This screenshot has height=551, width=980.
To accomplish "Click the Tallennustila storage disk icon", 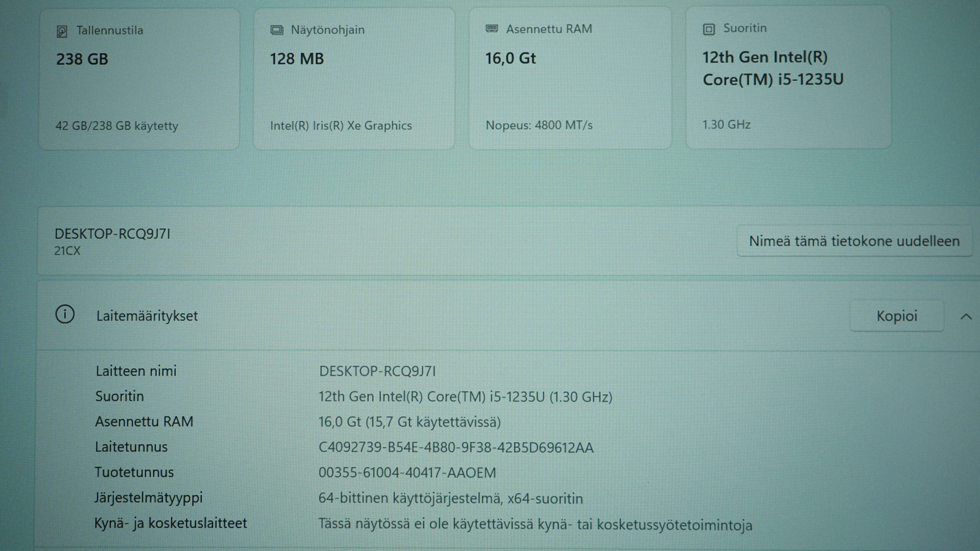I will (x=62, y=31).
